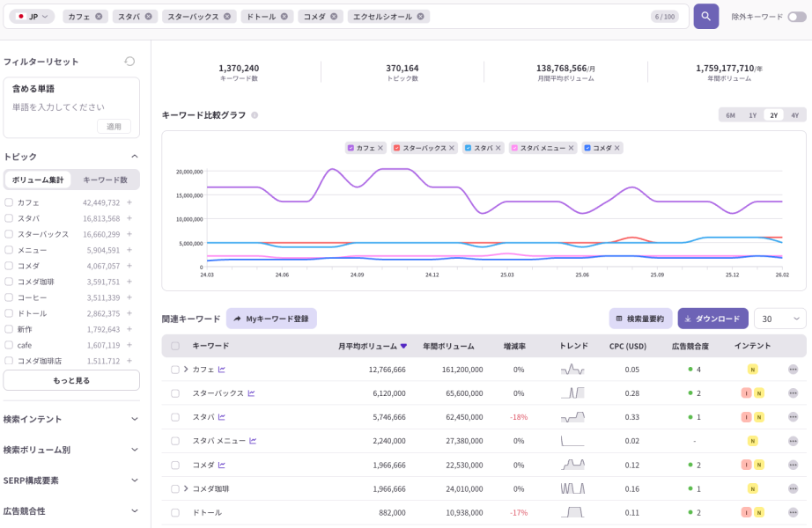Open the JP country dropdown
812x528 pixels.
(x=32, y=17)
